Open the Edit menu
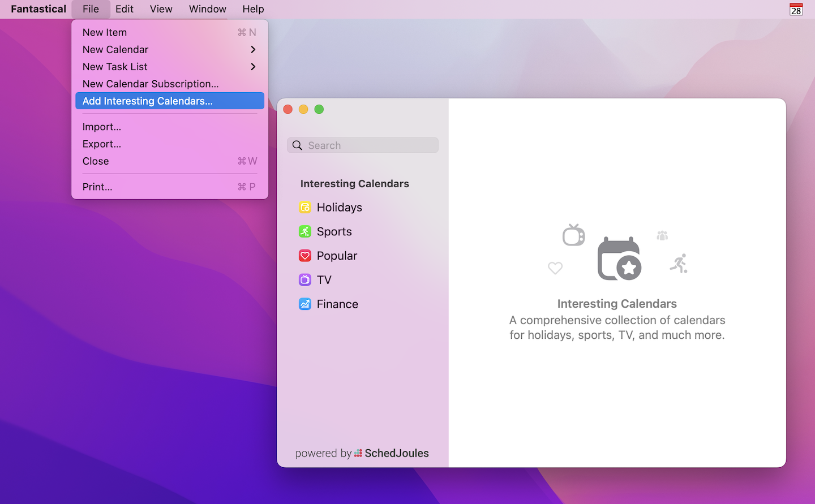The height and width of the screenshot is (504, 815). 125,9
